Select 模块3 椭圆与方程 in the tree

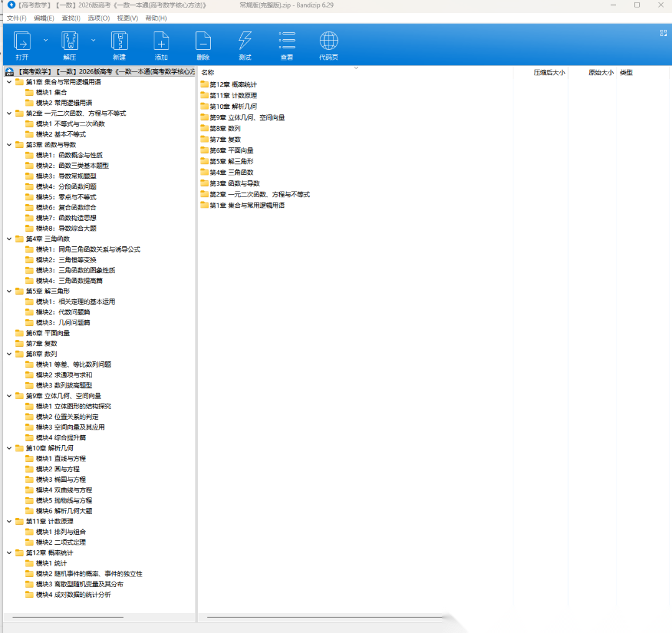click(60, 479)
